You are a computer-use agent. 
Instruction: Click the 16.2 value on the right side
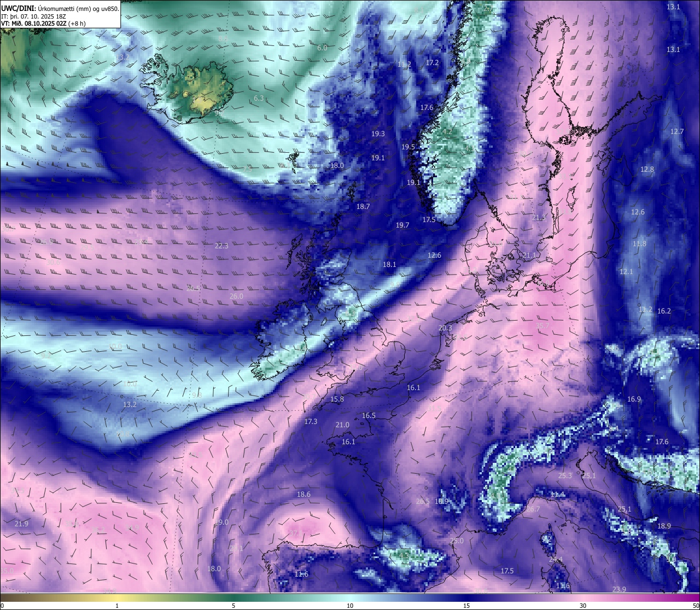[x=664, y=311]
